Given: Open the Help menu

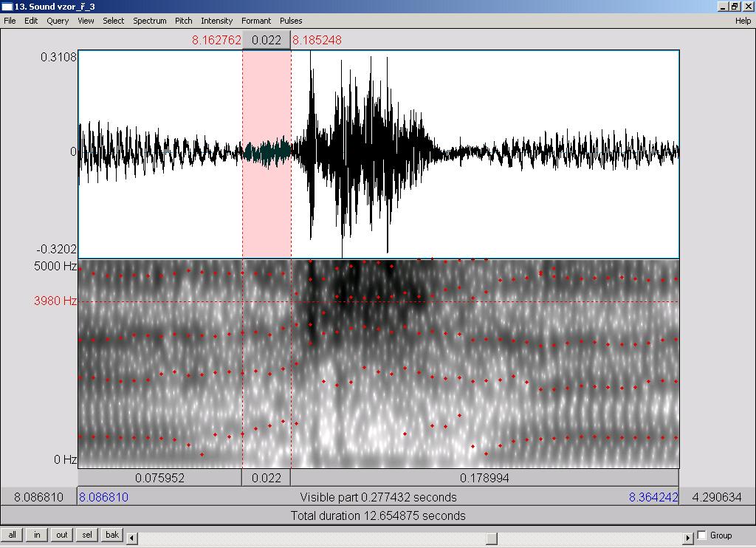Looking at the screenshot, I should click(743, 21).
